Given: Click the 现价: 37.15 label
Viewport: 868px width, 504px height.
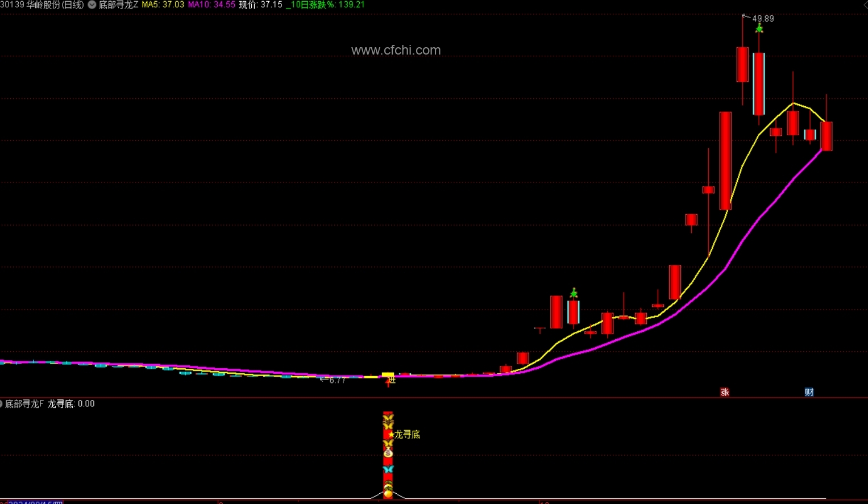Looking at the screenshot, I should 260,5.
